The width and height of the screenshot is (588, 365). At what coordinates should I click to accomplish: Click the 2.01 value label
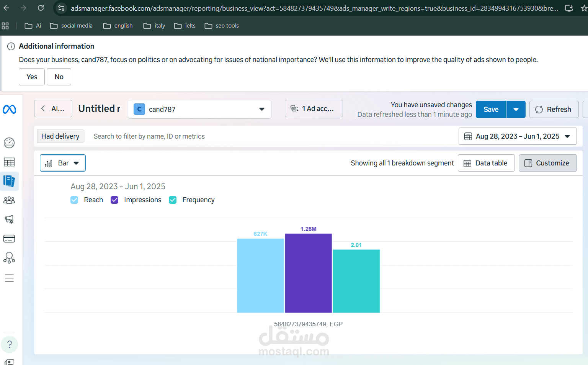point(356,245)
